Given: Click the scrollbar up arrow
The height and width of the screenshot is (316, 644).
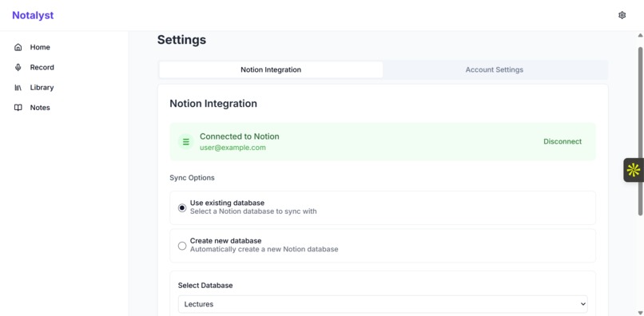Looking at the screenshot, I should click(640, 36).
